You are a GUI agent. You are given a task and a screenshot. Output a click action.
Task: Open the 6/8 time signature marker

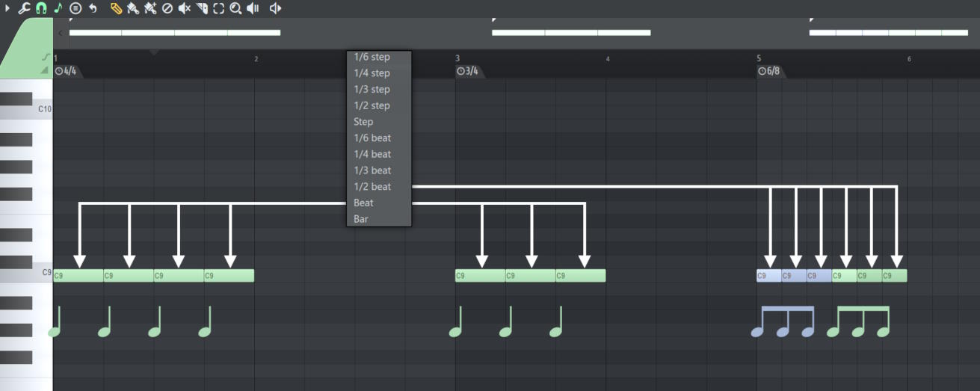(x=771, y=71)
